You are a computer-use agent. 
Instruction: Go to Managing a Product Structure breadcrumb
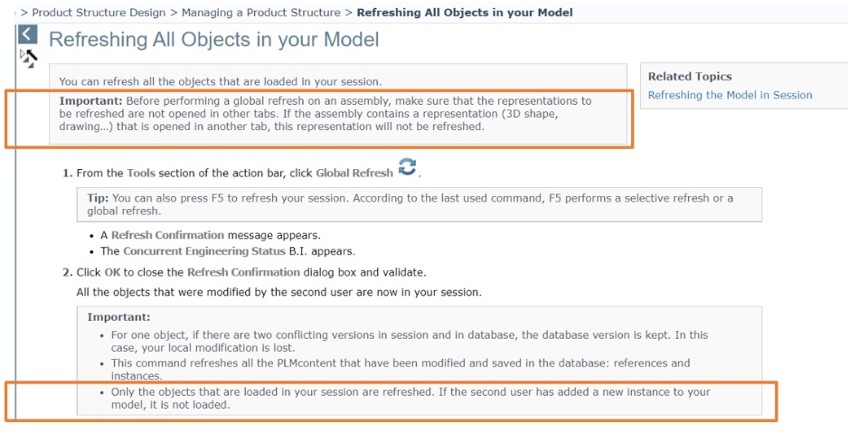[x=261, y=13]
